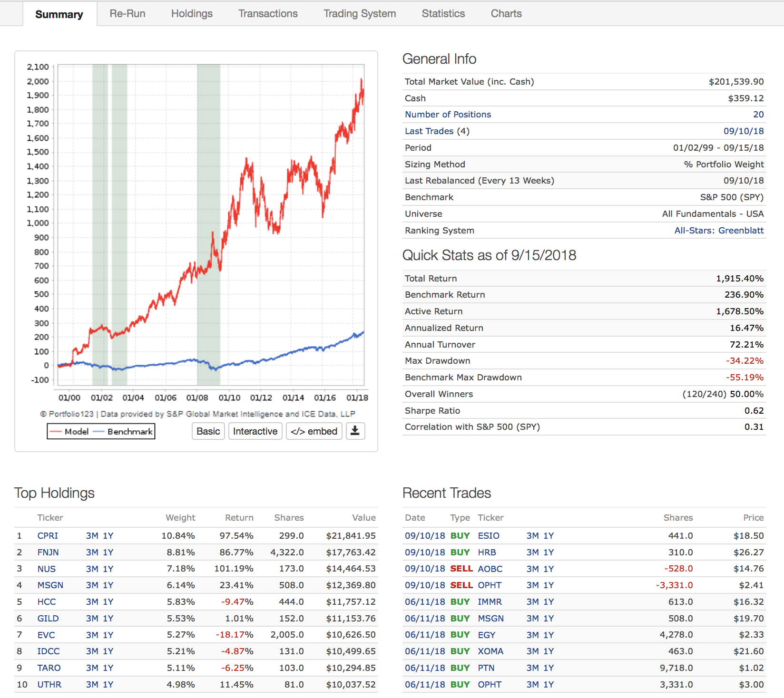The image size is (784, 698).
Task: Switch to the Charts tab
Action: pyautogui.click(x=506, y=14)
